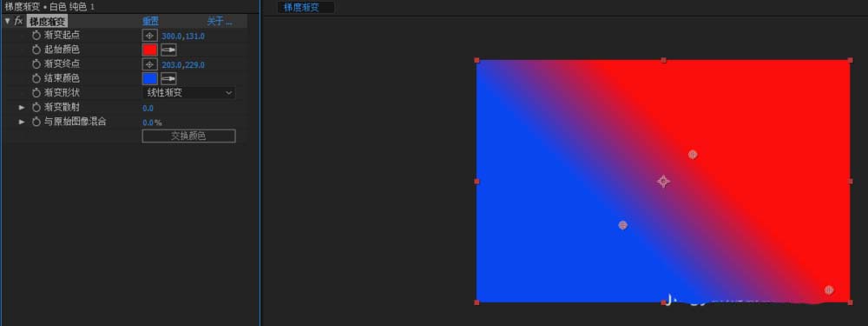The image size is (868, 326).
Task: Click the 渐变形状 property label
Action: tap(62, 93)
